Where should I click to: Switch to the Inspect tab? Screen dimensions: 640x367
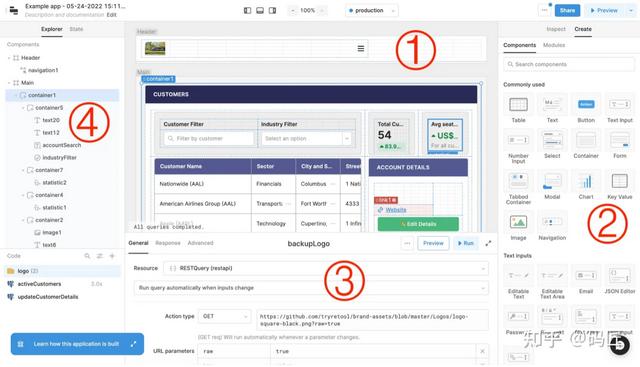tap(556, 29)
